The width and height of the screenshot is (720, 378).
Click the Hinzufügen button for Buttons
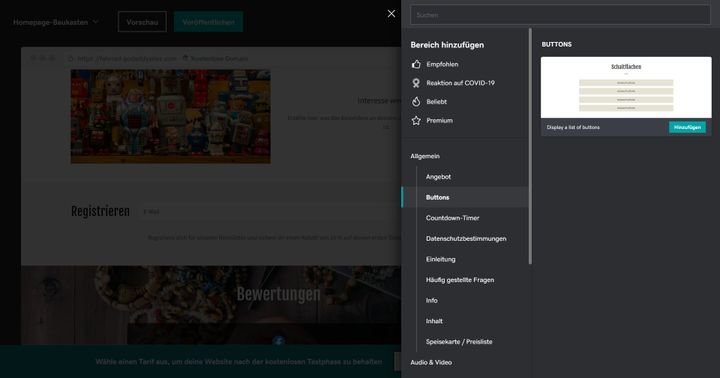tap(687, 127)
